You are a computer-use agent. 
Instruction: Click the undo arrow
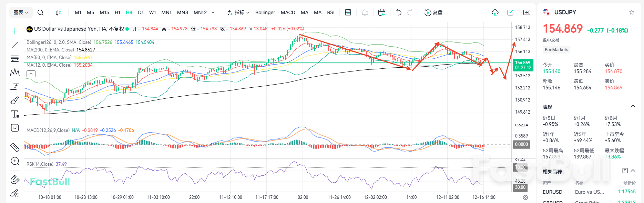coord(399,13)
